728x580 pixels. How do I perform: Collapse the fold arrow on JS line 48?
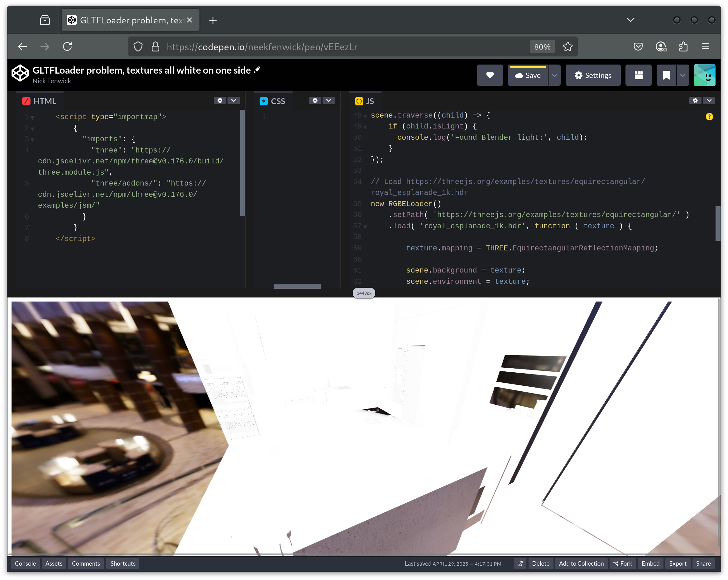[365, 116]
